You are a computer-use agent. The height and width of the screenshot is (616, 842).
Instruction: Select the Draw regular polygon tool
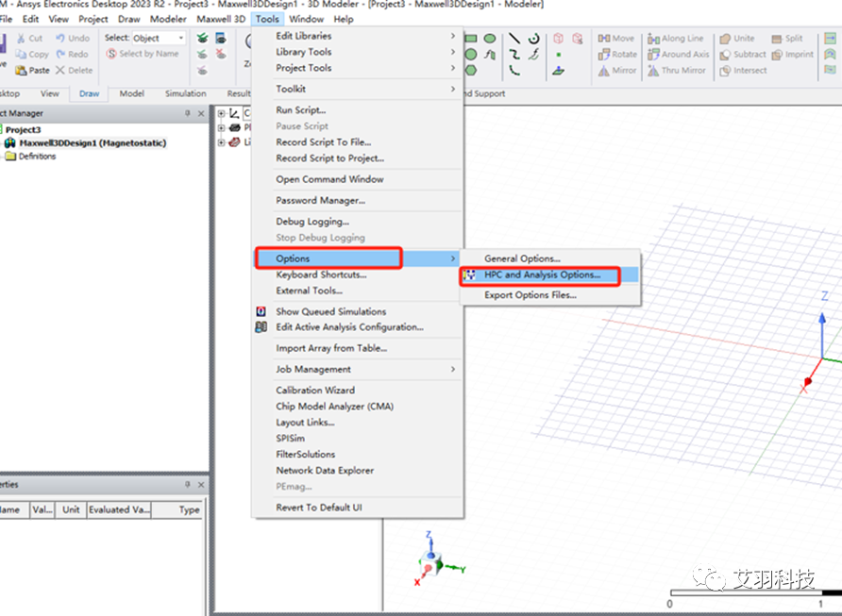[x=471, y=71]
